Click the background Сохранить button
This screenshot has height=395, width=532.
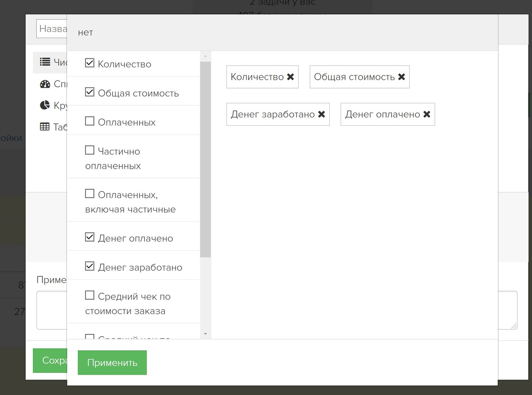(50, 360)
